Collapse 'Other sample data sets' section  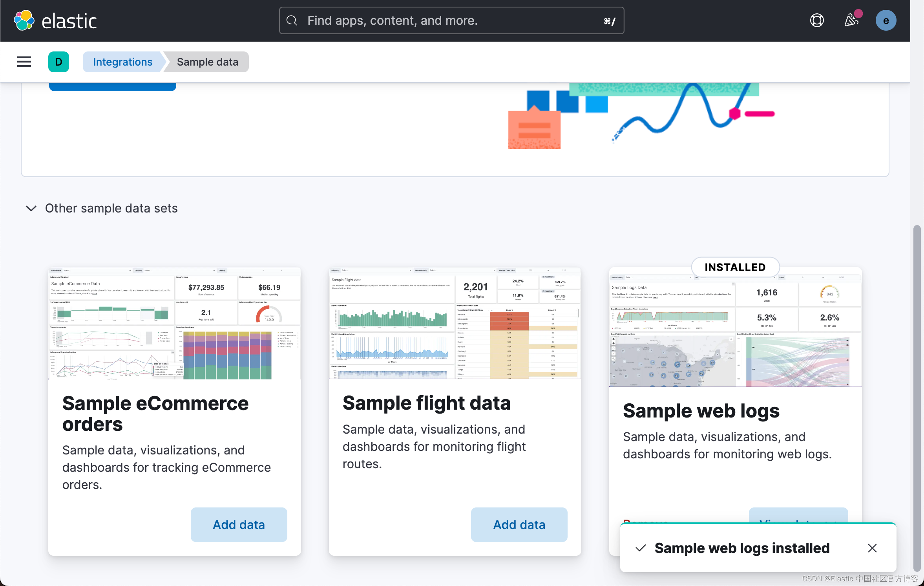[31, 208]
